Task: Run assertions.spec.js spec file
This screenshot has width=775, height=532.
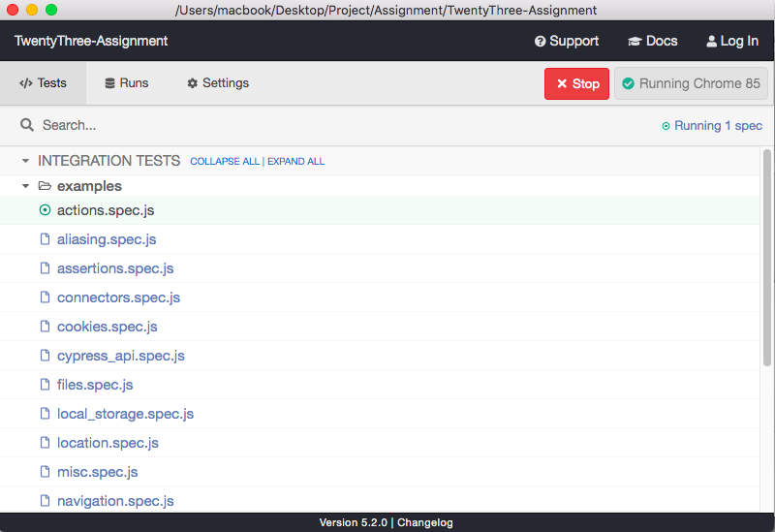Action: (x=380, y=268)
